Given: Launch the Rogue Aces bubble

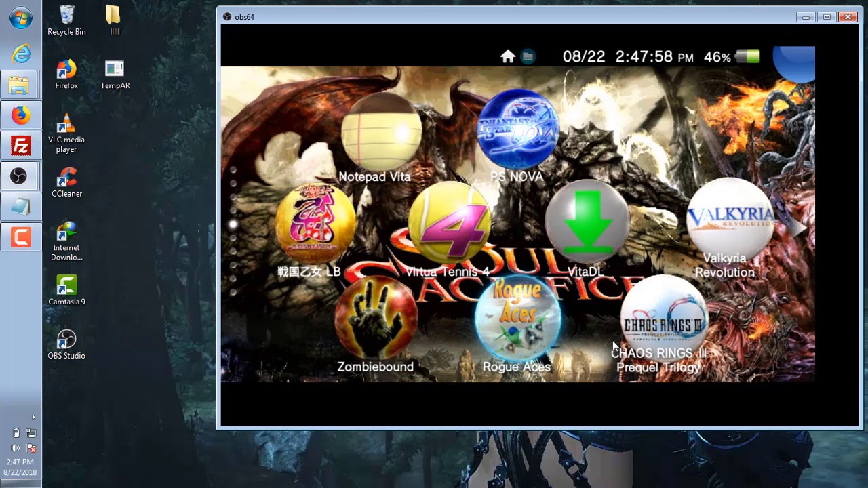Looking at the screenshot, I should pos(517,317).
